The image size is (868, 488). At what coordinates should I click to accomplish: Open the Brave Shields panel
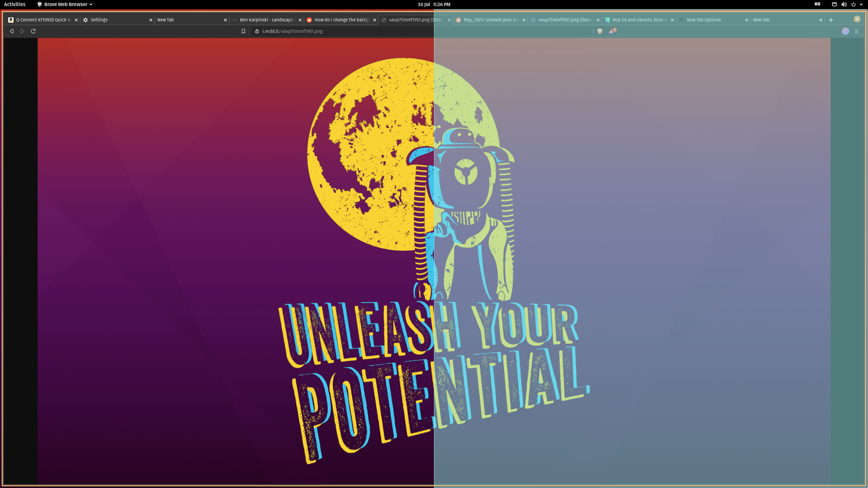[599, 31]
